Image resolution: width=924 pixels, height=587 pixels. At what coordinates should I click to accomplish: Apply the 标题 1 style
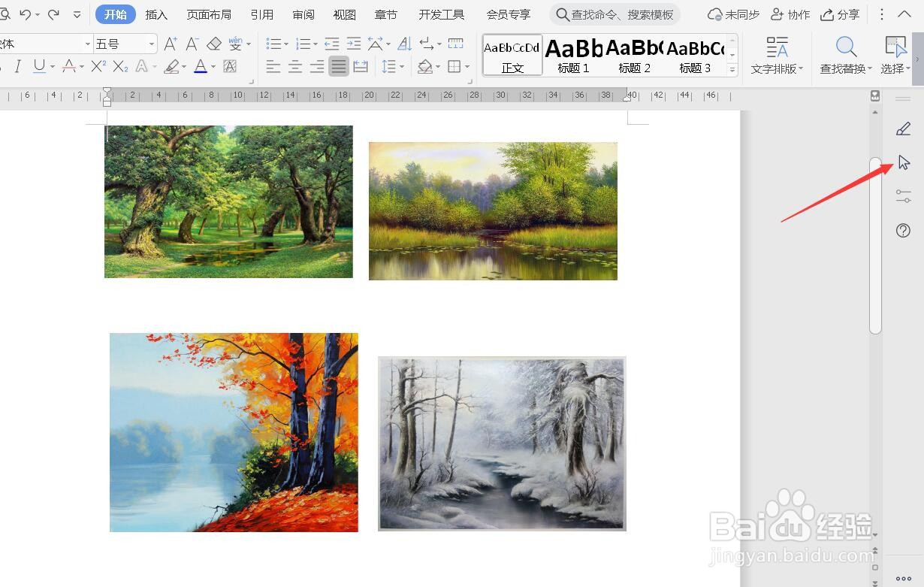pos(573,55)
